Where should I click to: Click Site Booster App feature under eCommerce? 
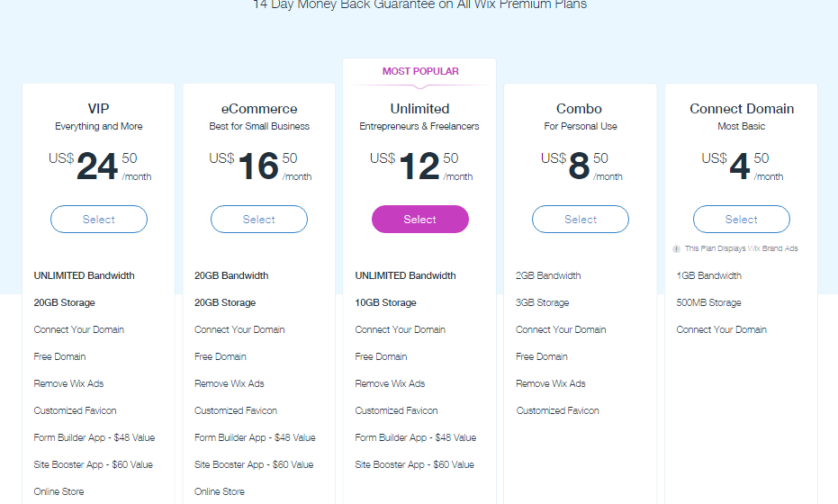[x=254, y=464]
